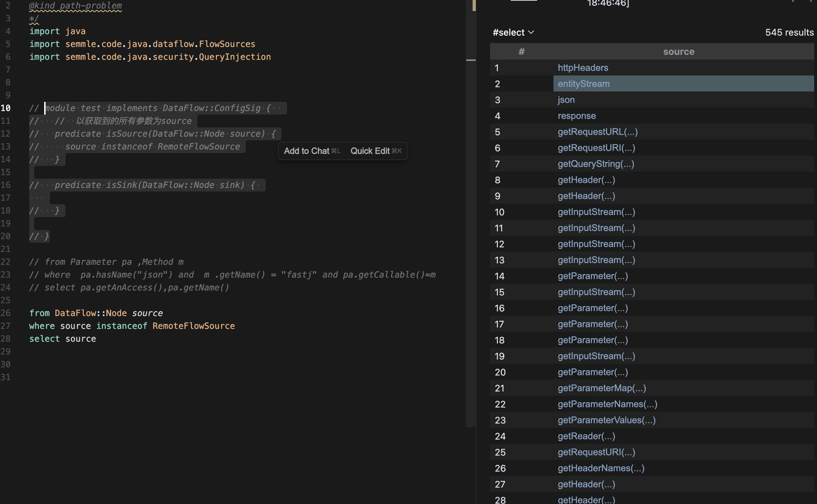Open the getParameterMap(...) source link
Viewport: 817px width, 504px height.
(x=602, y=388)
